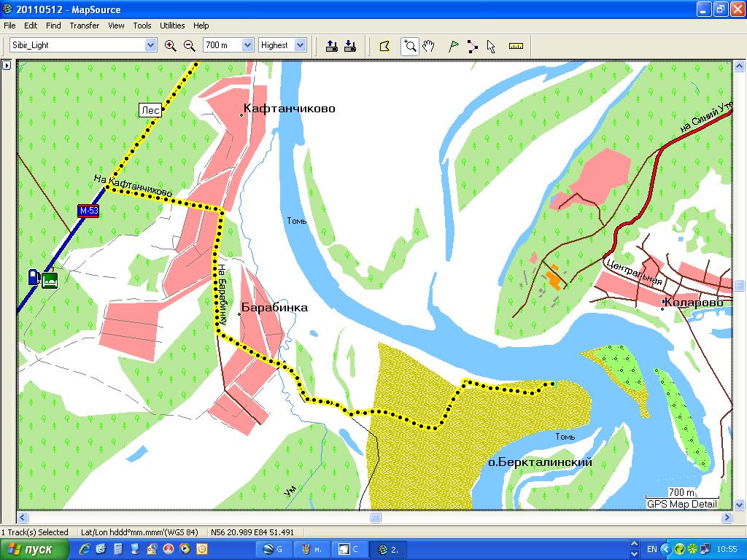The height and width of the screenshot is (560, 747).
Task: Select the Hand pan tool
Action: point(429,45)
